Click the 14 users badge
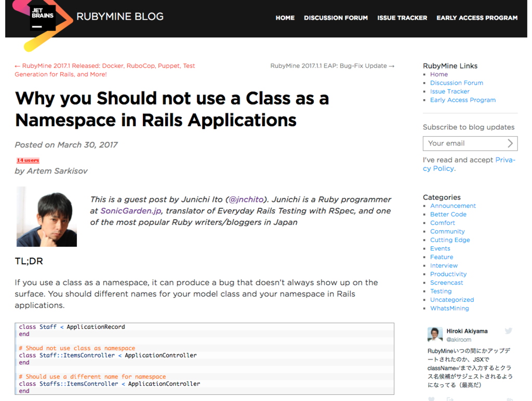This screenshot has height=401, width=532. [28, 160]
